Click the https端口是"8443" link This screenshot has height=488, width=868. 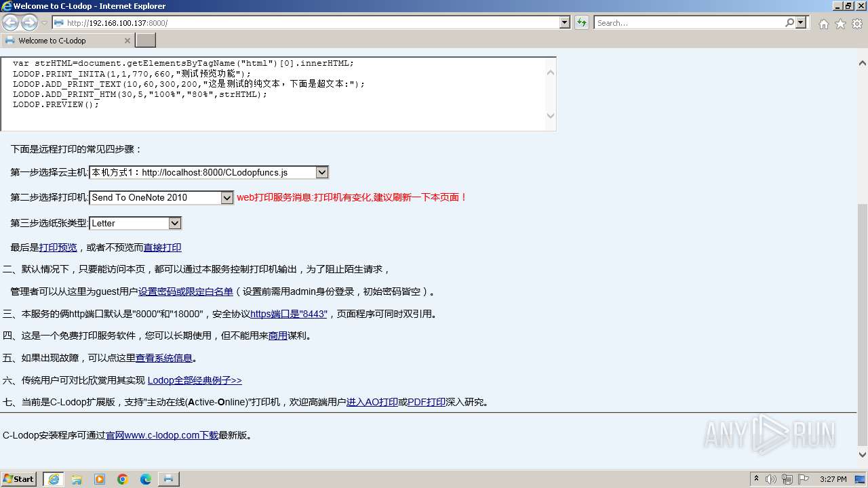289,314
